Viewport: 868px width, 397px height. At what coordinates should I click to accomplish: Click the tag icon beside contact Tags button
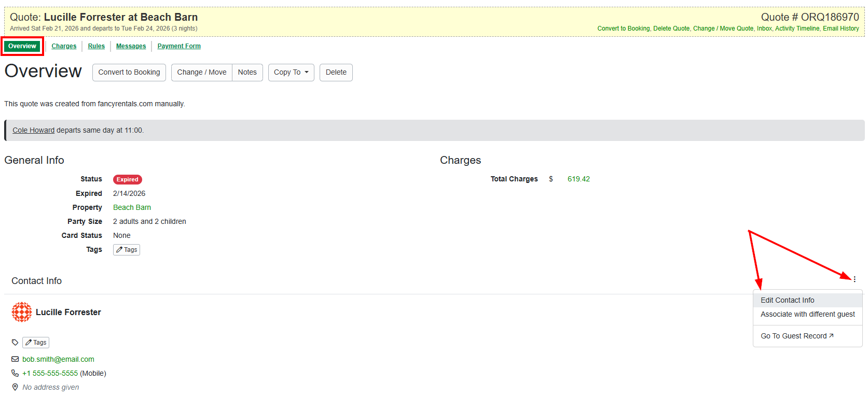pos(15,343)
